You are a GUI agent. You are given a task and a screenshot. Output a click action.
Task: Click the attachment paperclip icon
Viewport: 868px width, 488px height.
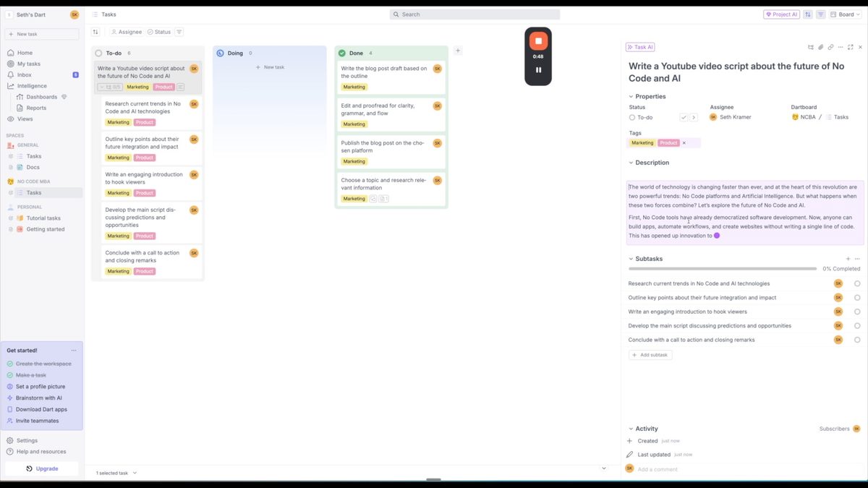tap(821, 47)
